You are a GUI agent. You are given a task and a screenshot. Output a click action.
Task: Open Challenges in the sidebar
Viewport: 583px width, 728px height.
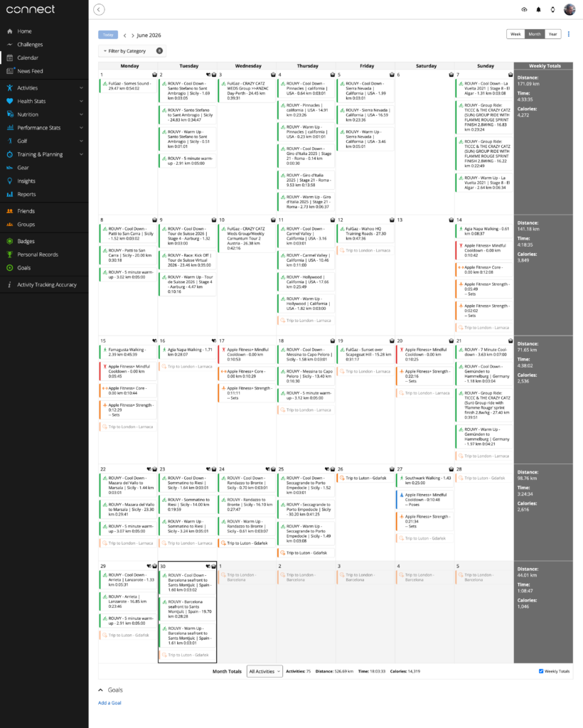click(x=30, y=45)
